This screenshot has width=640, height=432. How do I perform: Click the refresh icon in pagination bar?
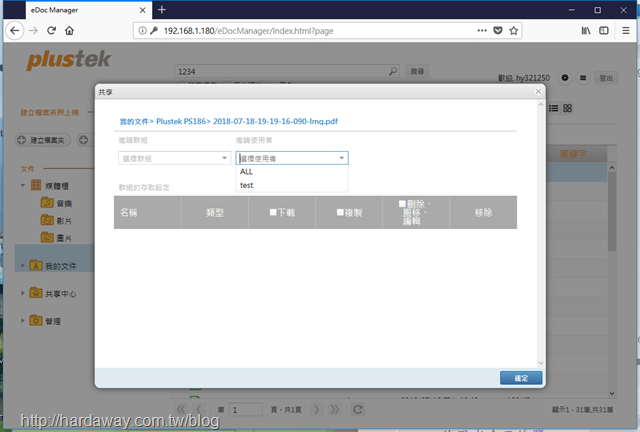coord(358,410)
